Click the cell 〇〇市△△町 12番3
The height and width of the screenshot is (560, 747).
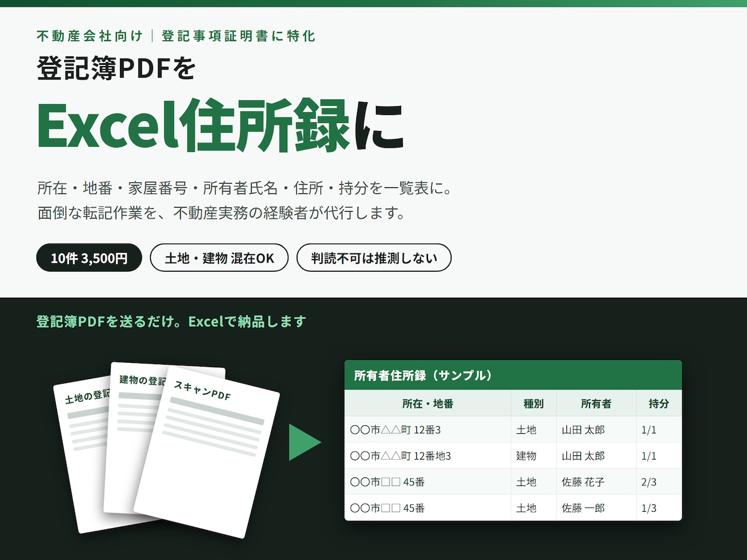(427, 430)
